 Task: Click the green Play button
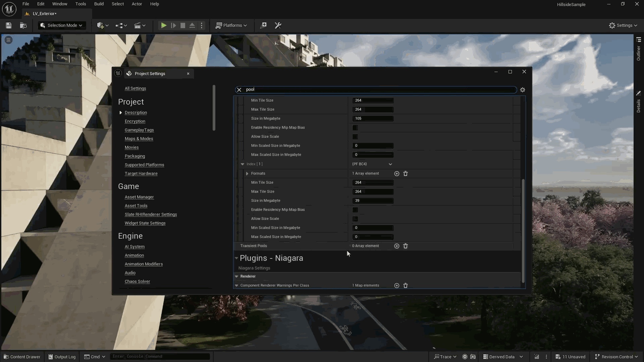click(x=163, y=25)
